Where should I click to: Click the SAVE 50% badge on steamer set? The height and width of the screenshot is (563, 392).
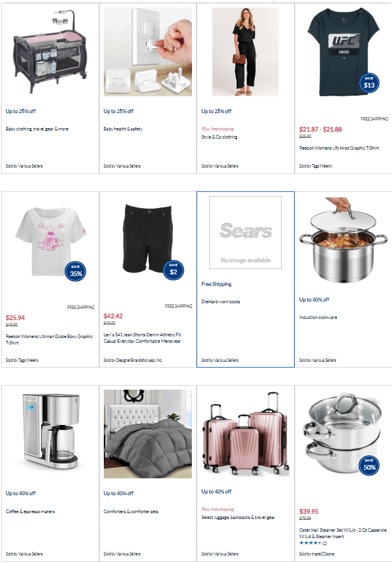pos(369,466)
